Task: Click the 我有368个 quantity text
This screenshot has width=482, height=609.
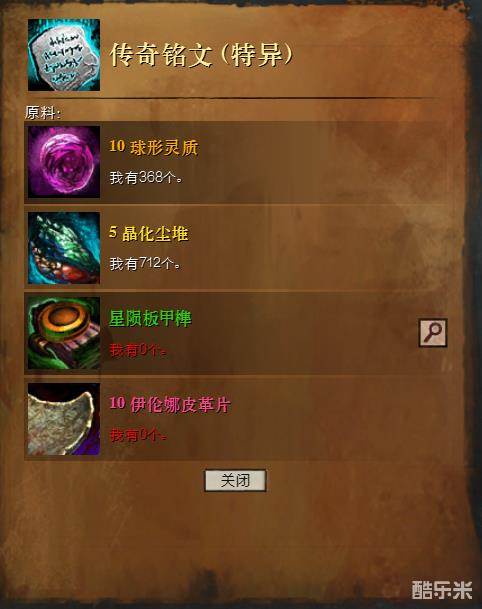Action: [x=146, y=178]
